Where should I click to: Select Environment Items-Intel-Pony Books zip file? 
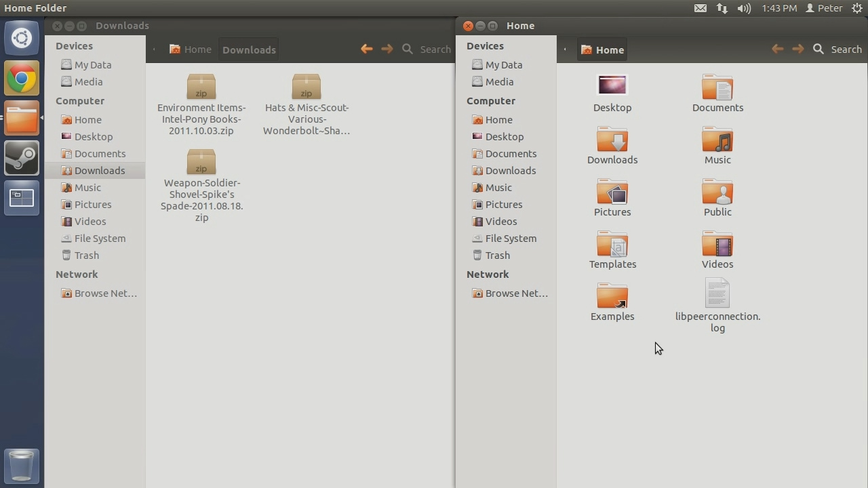[x=201, y=105]
